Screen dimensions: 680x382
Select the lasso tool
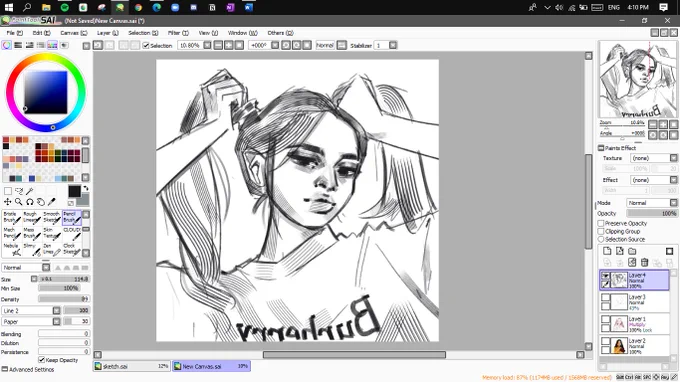[x=19, y=191]
